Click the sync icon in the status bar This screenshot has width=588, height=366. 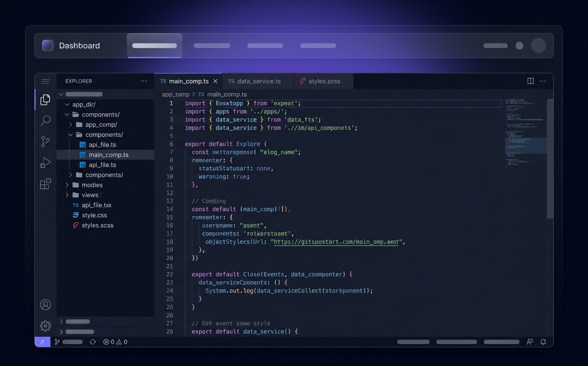coord(93,342)
